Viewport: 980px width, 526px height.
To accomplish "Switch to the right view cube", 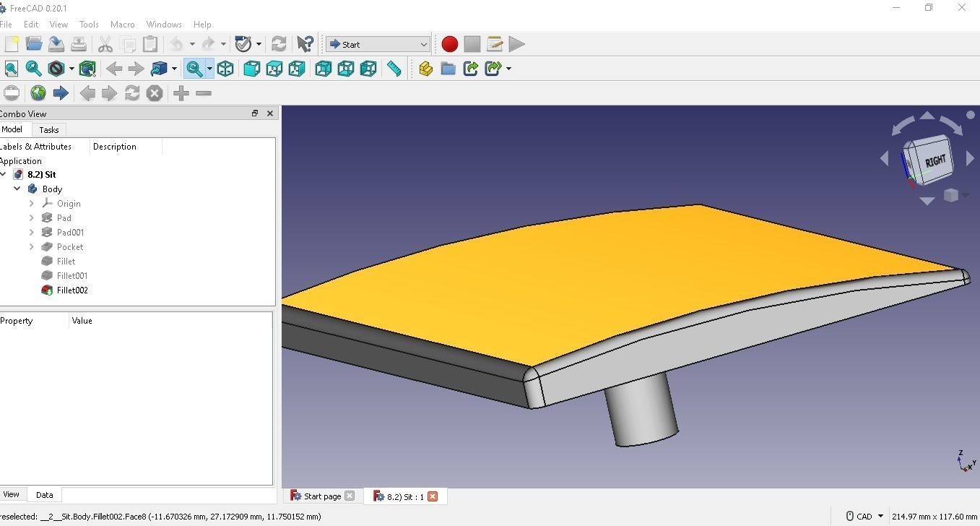I will pos(296,69).
